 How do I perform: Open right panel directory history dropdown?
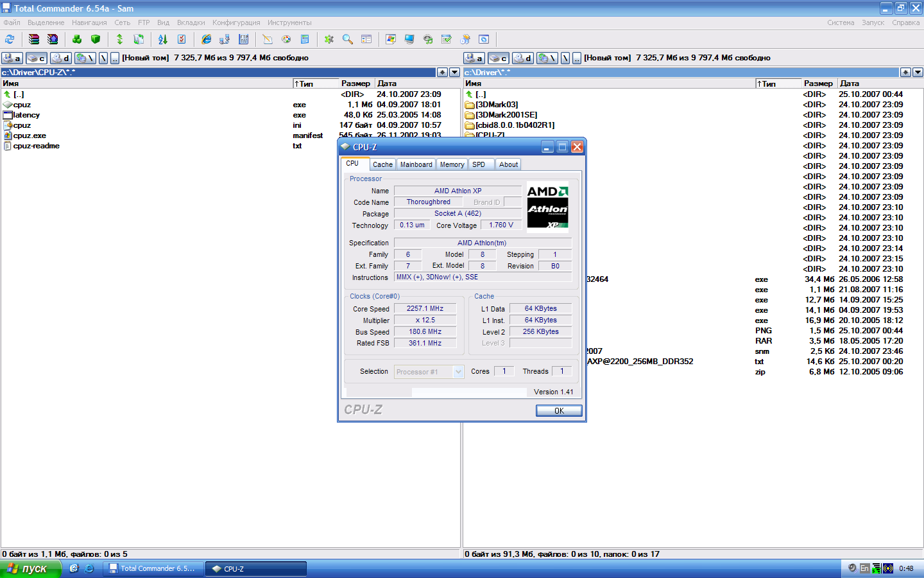[918, 73]
